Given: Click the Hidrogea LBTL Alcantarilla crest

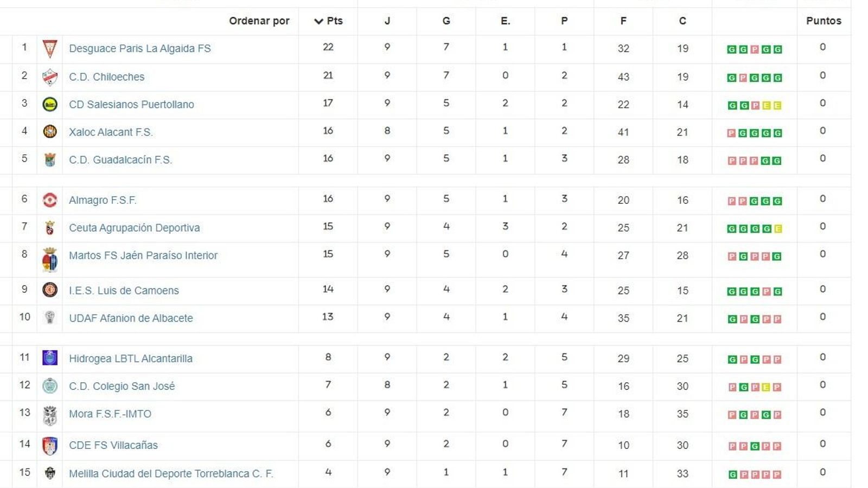Looking at the screenshot, I should click(49, 357).
